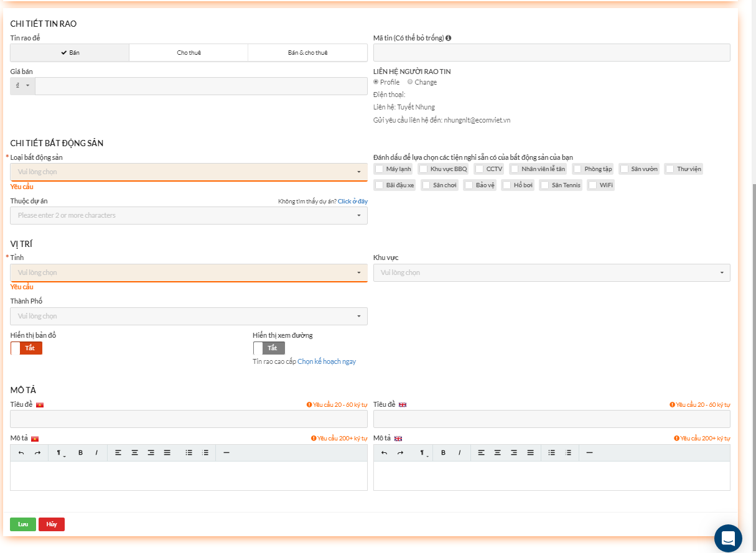This screenshot has width=756, height=553.
Task: Click the green Lưu save button
Action: coord(23,524)
